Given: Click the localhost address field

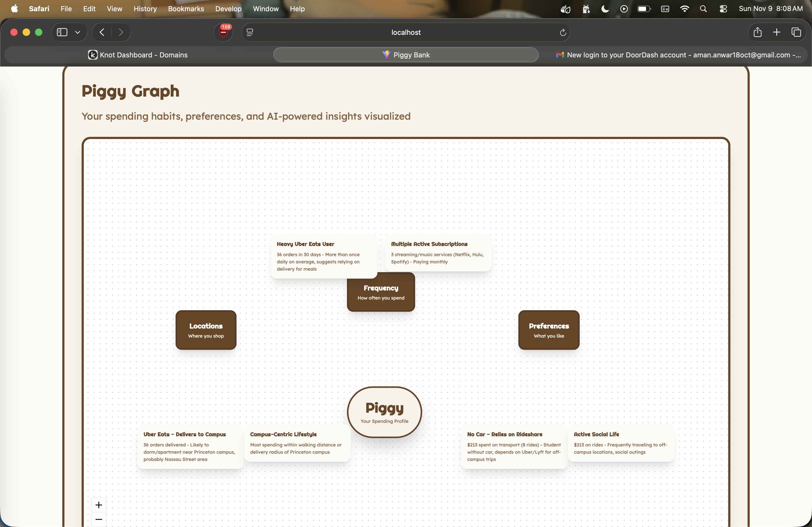Looking at the screenshot, I should tap(406, 32).
